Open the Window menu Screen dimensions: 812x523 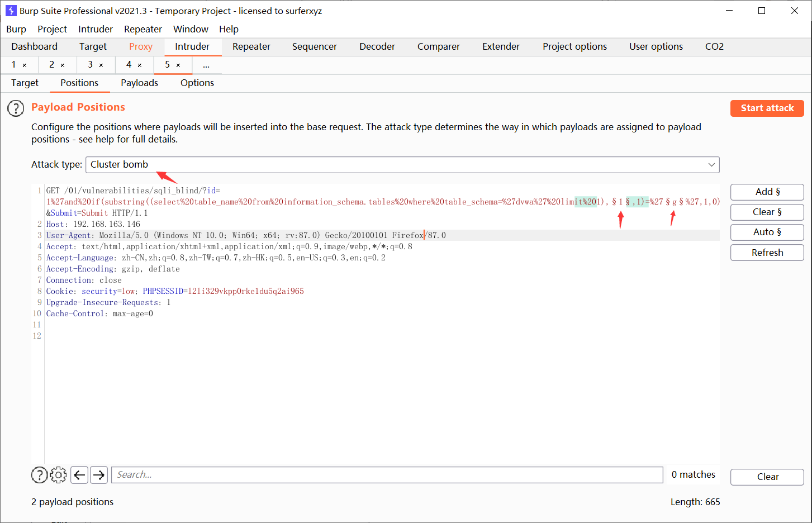pyautogui.click(x=191, y=29)
